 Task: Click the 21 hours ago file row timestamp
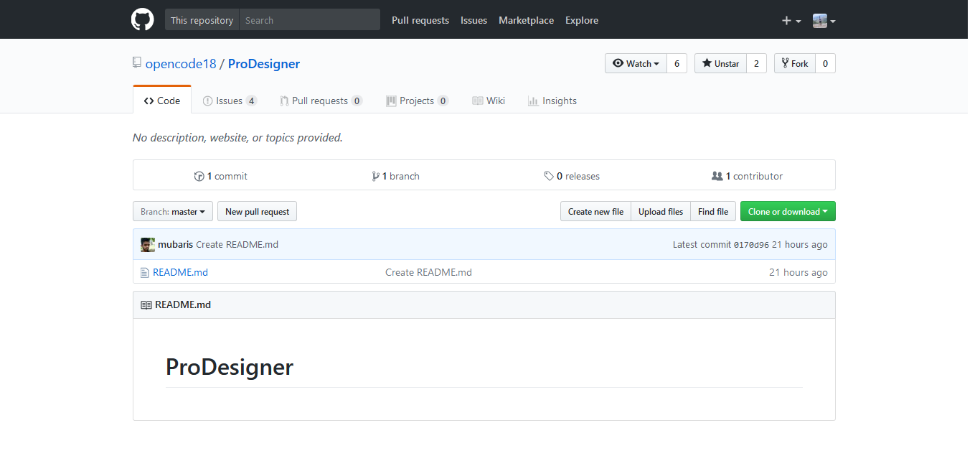[x=798, y=272]
